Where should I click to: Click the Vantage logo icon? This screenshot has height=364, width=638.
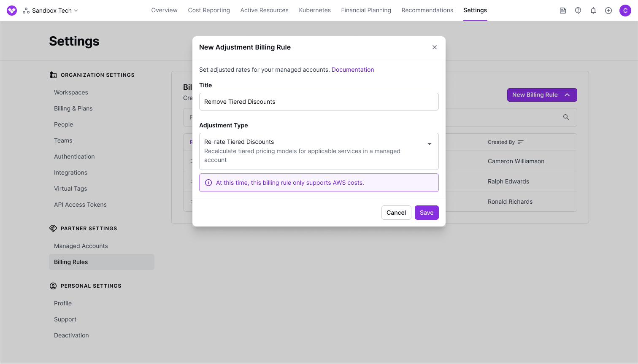(x=12, y=11)
